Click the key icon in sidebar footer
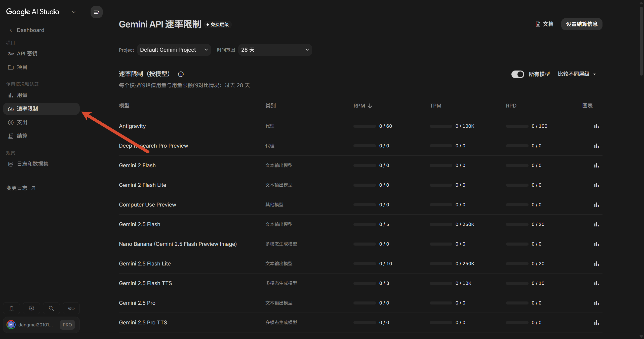 tap(71, 308)
